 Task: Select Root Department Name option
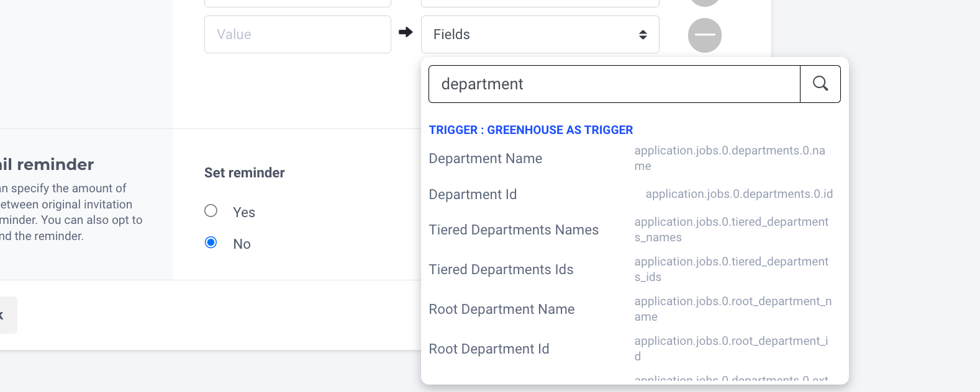tap(501, 310)
